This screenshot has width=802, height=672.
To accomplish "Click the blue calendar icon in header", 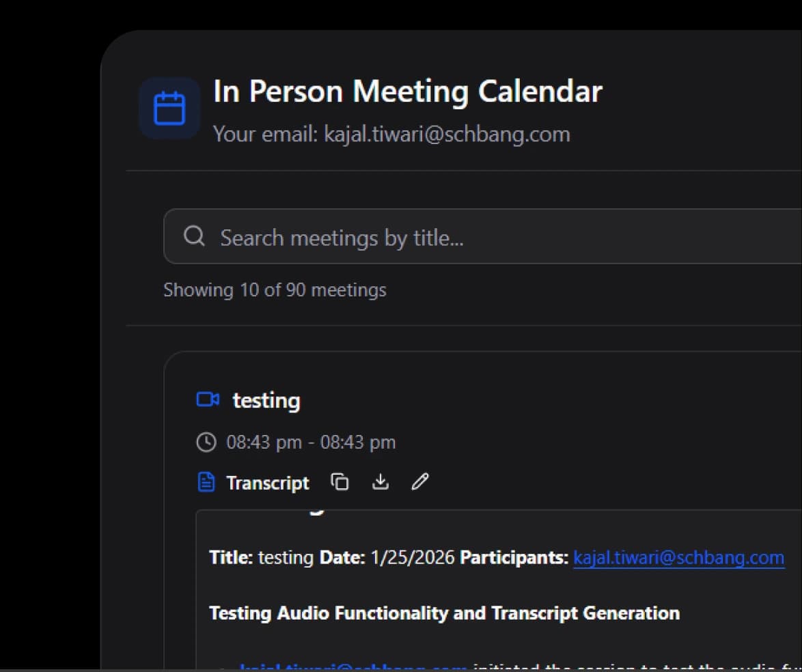I will tap(169, 109).
